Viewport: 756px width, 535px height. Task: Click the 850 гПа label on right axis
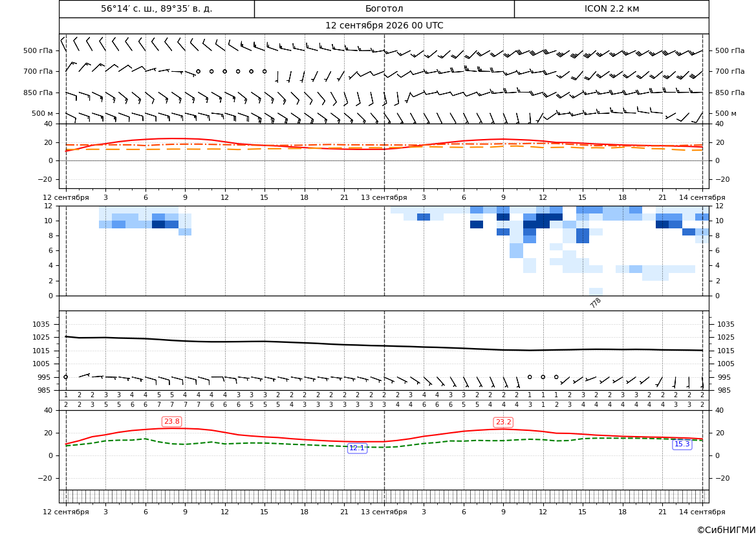point(729,93)
